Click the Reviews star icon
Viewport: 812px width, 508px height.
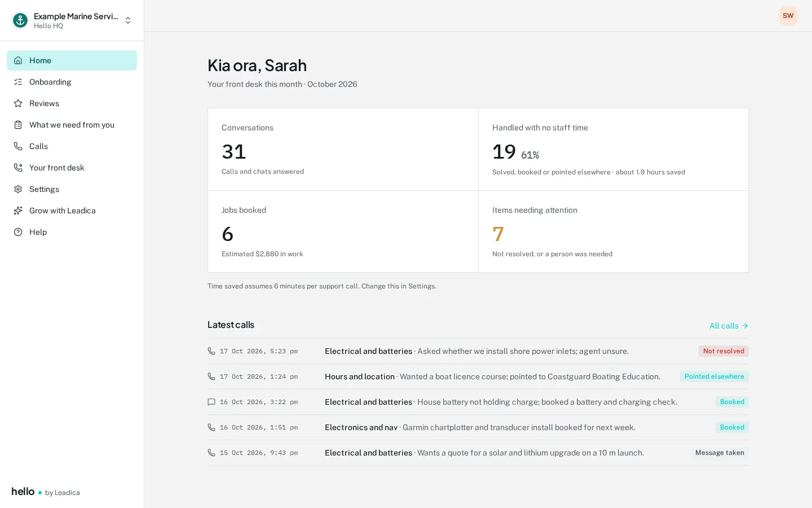(x=18, y=103)
